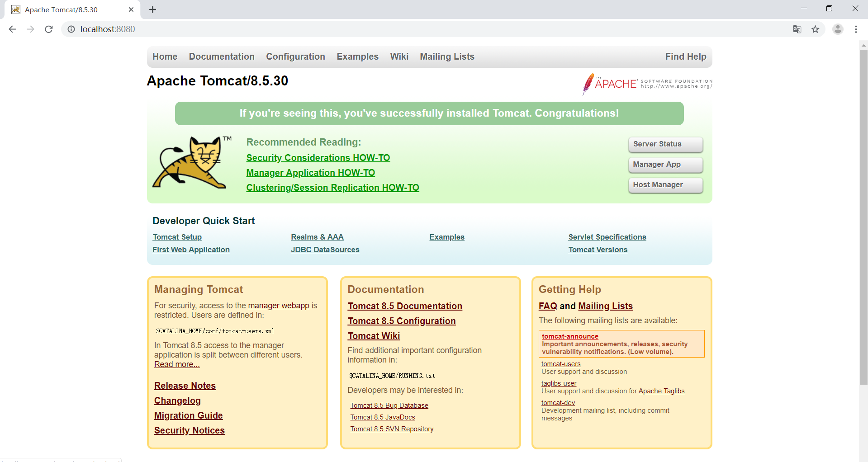Select Mailing Lists in top navigation
The height and width of the screenshot is (462, 868).
pyautogui.click(x=447, y=57)
